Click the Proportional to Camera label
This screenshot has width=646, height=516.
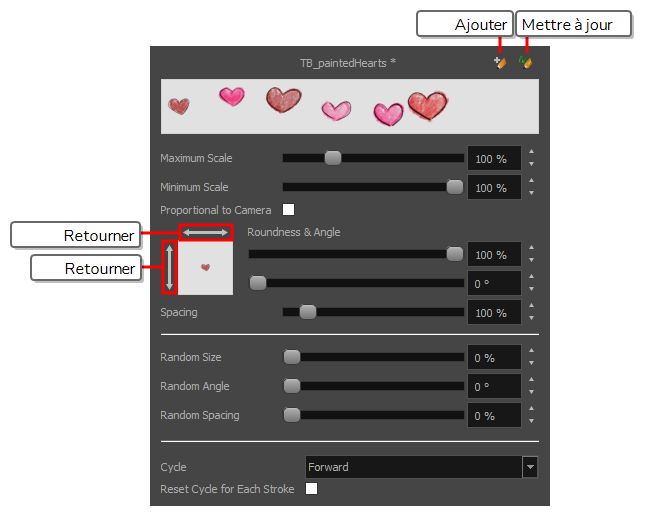[215, 210]
